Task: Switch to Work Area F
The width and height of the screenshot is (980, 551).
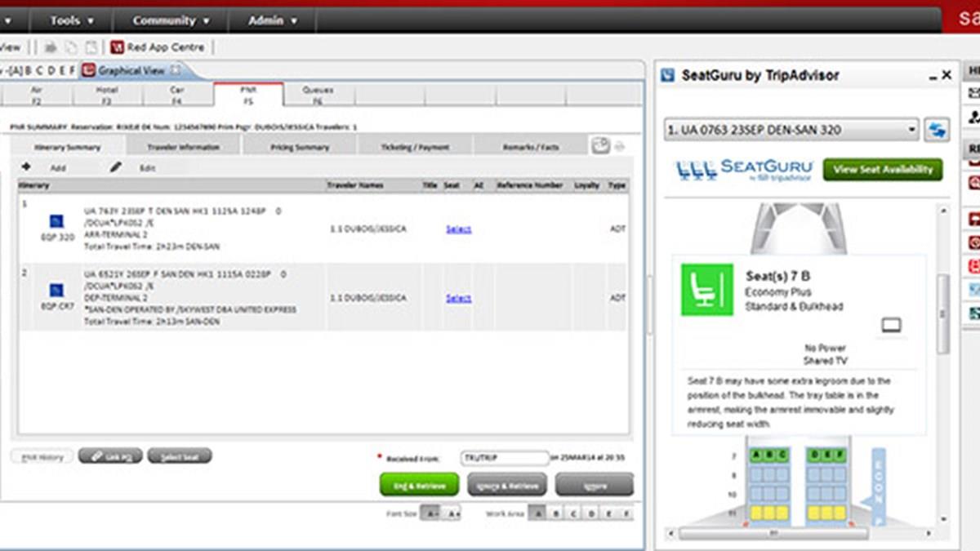Action: click(626, 513)
